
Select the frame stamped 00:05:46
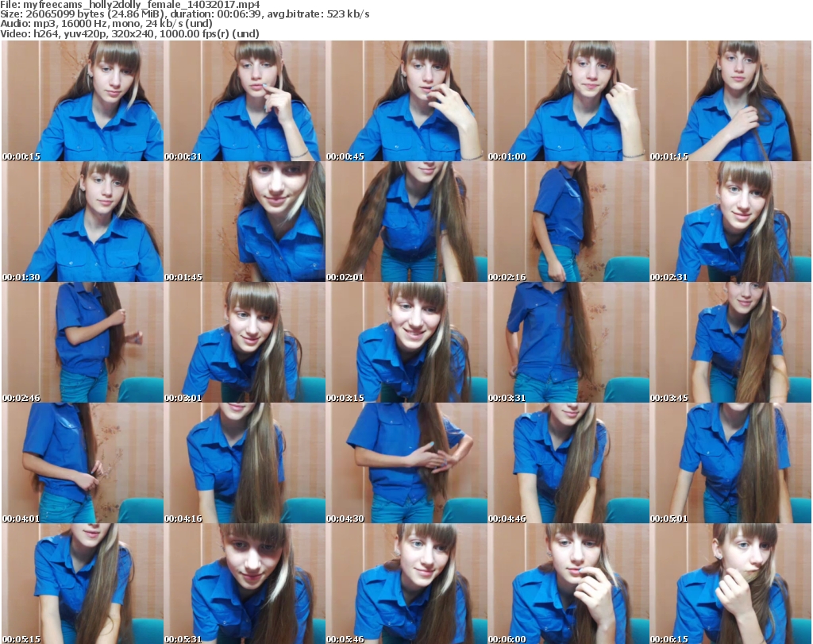pyautogui.click(x=406, y=584)
